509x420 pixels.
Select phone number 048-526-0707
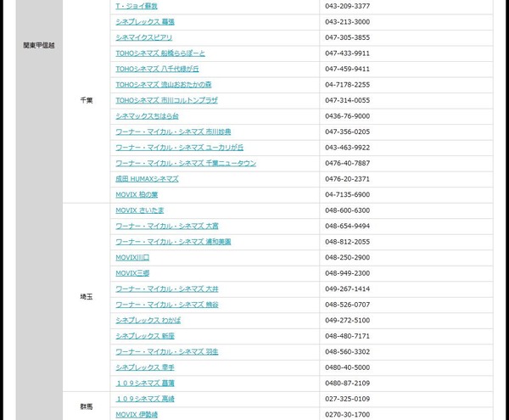click(x=347, y=305)
